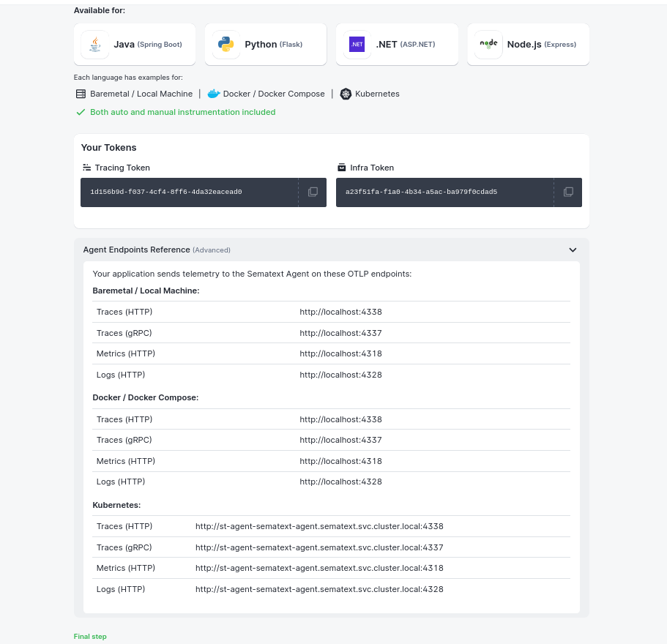
Task: Select the Python language card
Action: [265, 44]
